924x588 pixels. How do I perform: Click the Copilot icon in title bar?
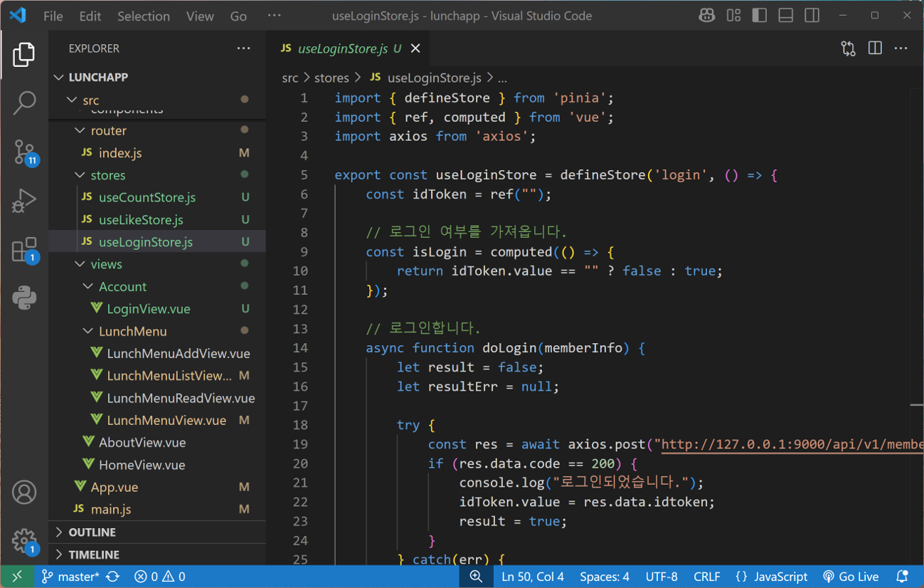pos(706,16)
